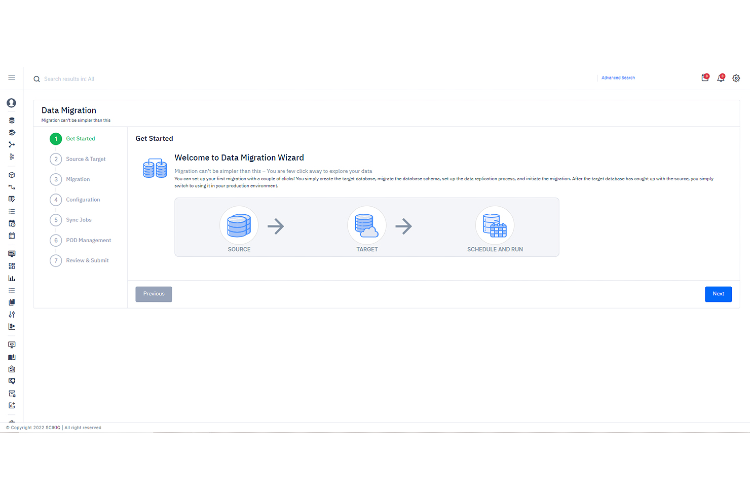Jump to the Review & Submit step
Screen dimensions: 750x500
point(79,260)
